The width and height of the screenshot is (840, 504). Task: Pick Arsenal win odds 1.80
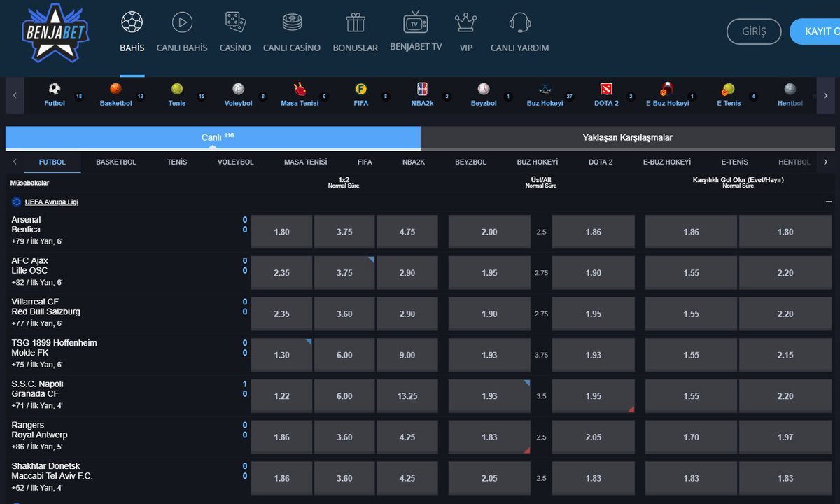pos(281,232)
